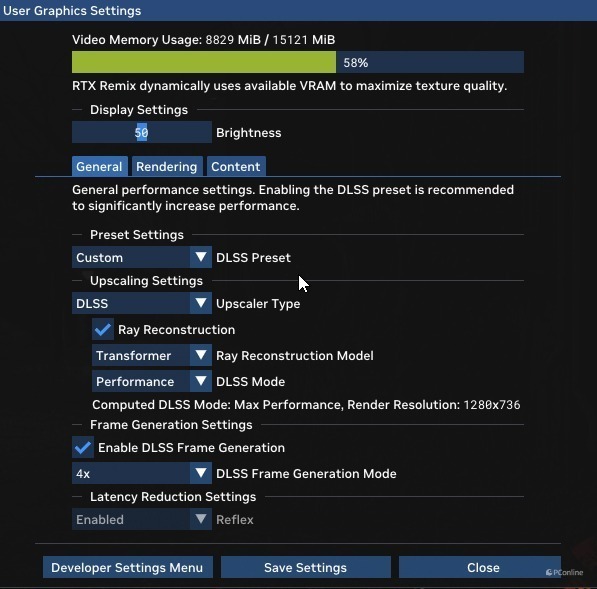Screen dimensions: 597x589
Task: Open the DLSS Frame Generation Mode dropdown
Action: 142,473
